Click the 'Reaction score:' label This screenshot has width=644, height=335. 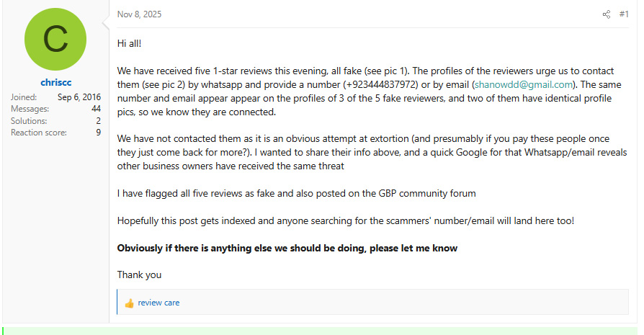tap(38, 133)
